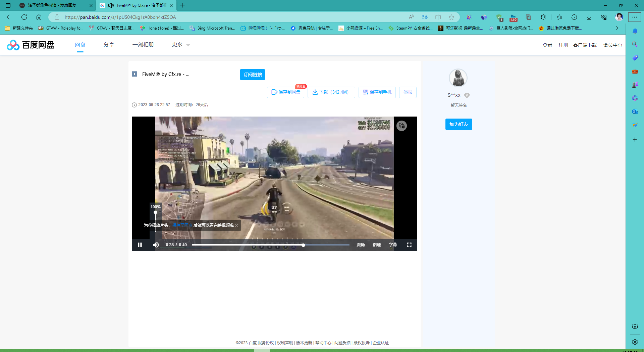Open sidebar settings gear icon

click(x=635, y=342)
